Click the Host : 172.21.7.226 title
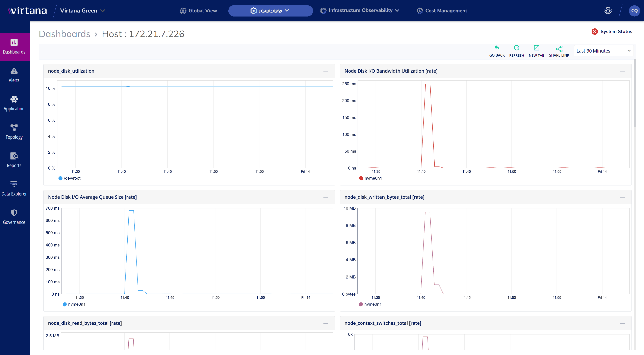The image size is (644, 355). click(x=143, y=34)
